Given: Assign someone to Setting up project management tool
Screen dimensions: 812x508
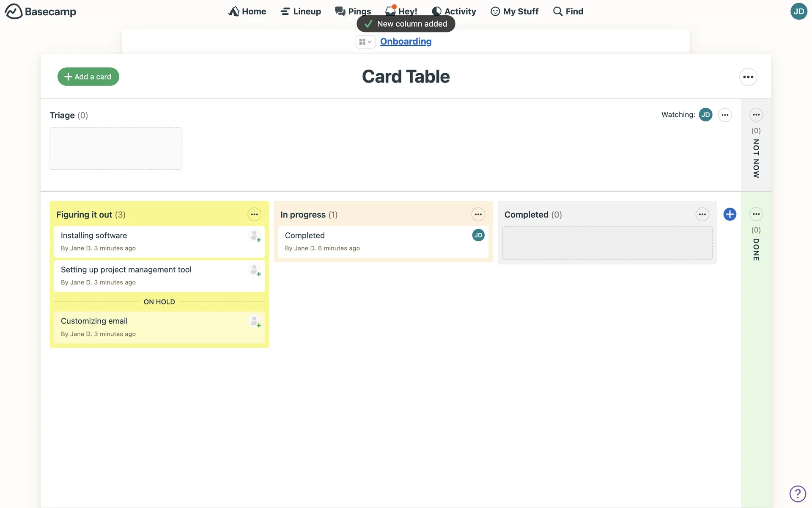Looking at the screenshot, I should pyautogui.click(x=255, y=270).
